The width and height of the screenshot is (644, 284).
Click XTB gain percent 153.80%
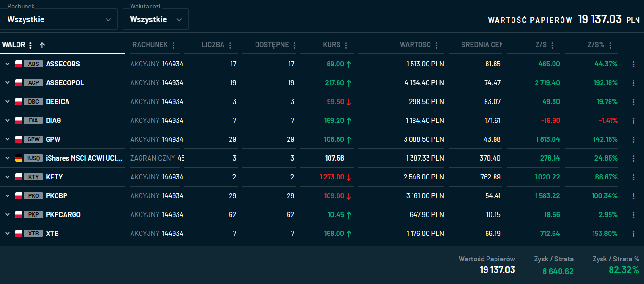coord(606,234)
